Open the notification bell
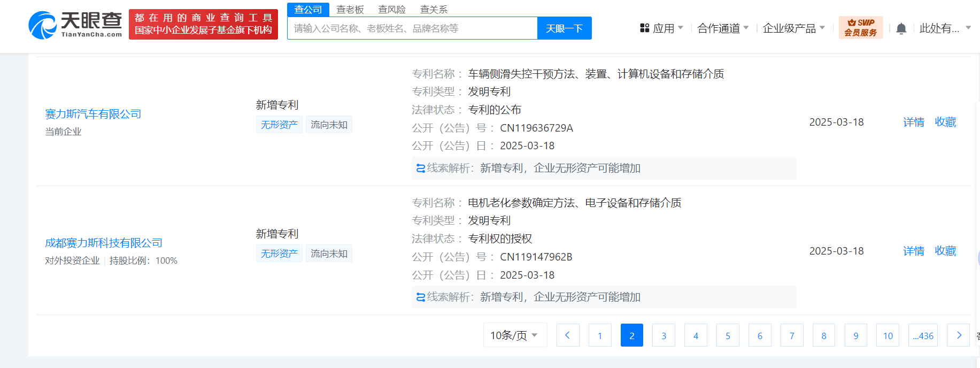The height and width of the screenshot is (368, 980). click(901, 28)
